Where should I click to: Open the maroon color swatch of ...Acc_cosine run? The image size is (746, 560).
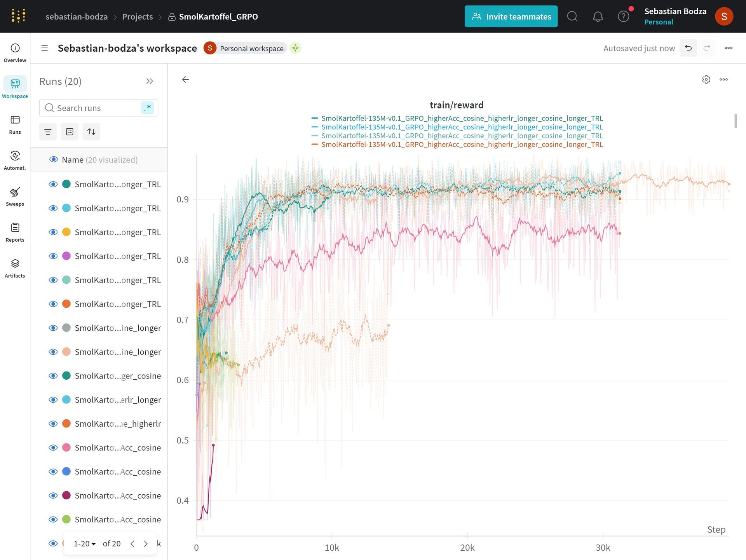(66, 495)
